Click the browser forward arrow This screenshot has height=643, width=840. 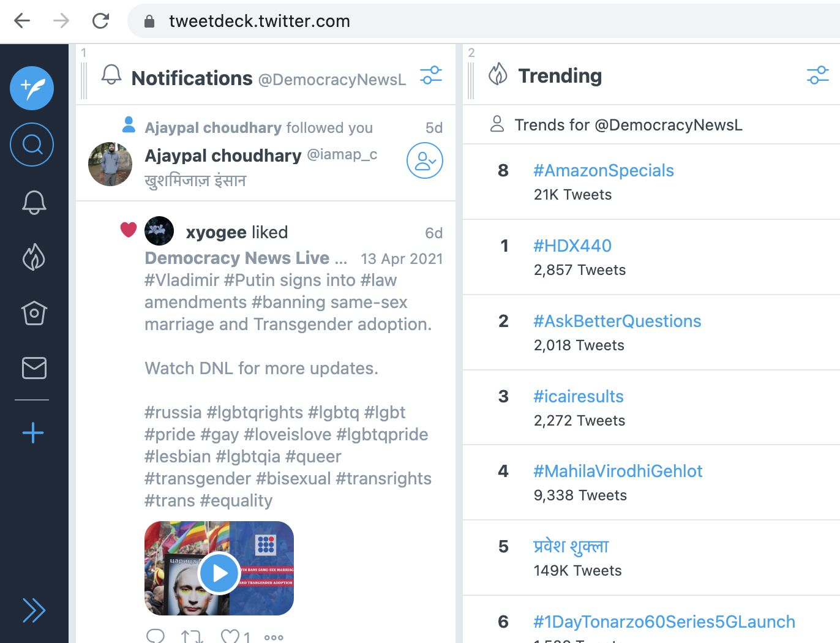[x=61, y=21]
